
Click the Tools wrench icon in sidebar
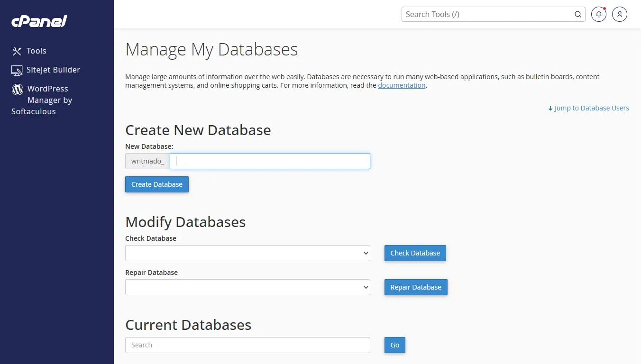pyautogui.click(x=17, y=51)
